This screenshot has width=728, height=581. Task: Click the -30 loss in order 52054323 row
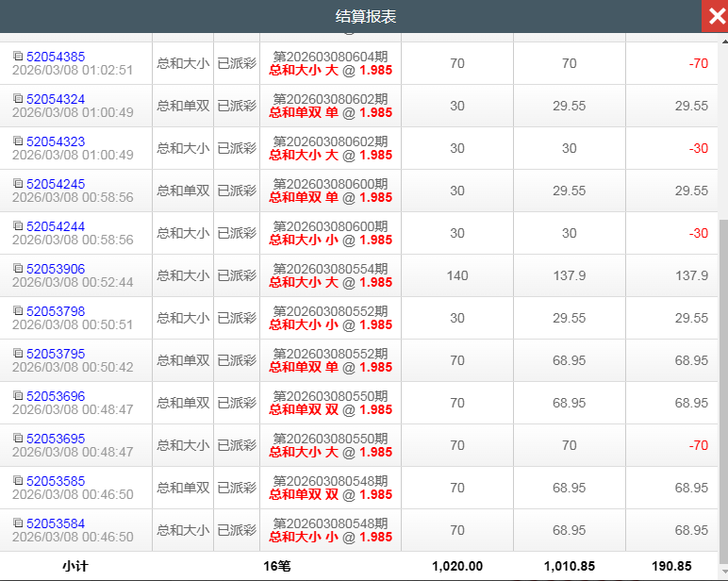click(x=698, y=149)
